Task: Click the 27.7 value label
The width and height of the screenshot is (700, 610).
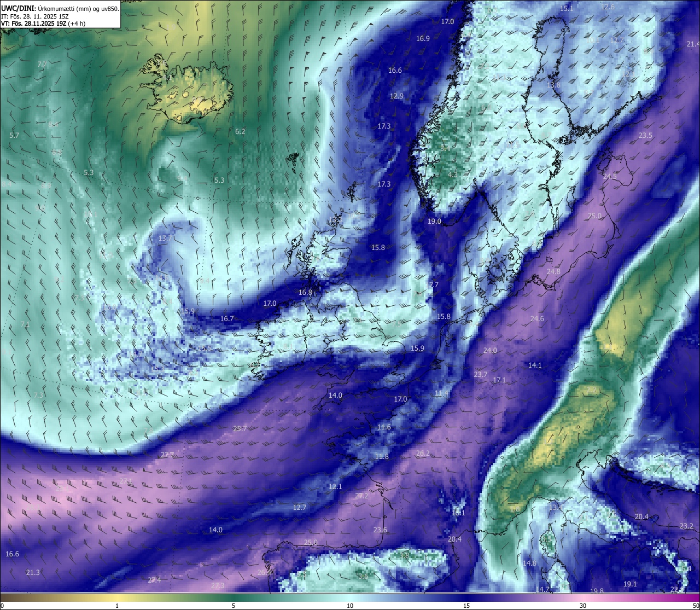Action: tap(167, 455)
